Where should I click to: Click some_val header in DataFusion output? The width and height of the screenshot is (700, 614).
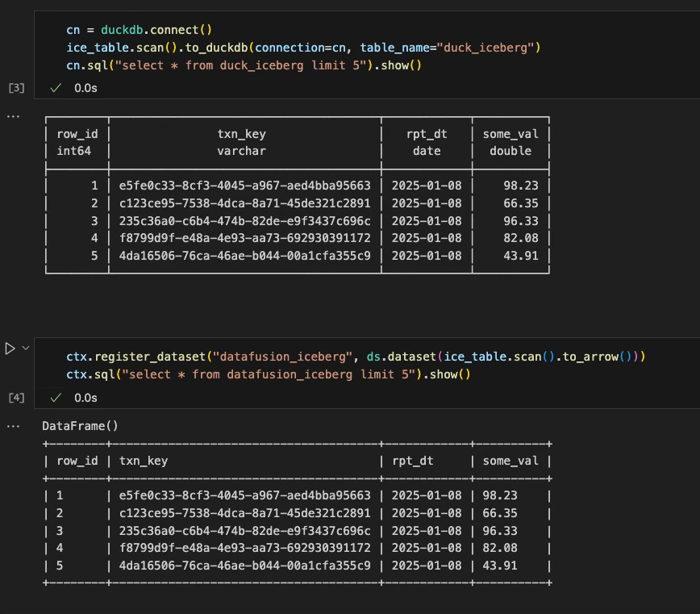[x=510, y=461]
